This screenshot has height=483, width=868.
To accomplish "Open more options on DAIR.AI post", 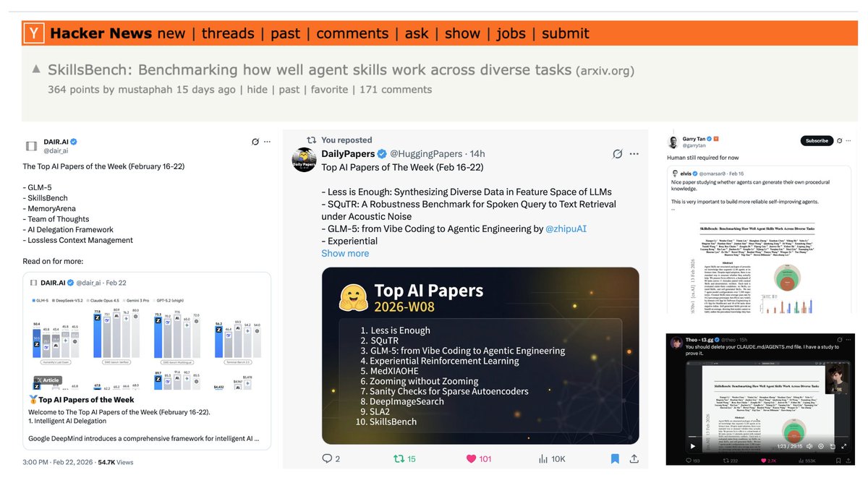I will click(x=268, y=142).
